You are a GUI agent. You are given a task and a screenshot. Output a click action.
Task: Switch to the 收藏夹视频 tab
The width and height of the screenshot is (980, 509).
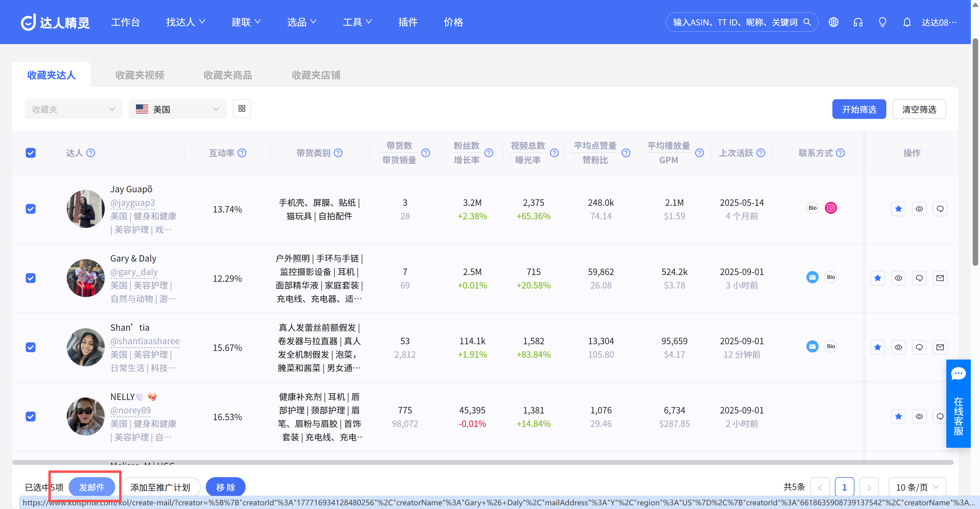[139, 75]
